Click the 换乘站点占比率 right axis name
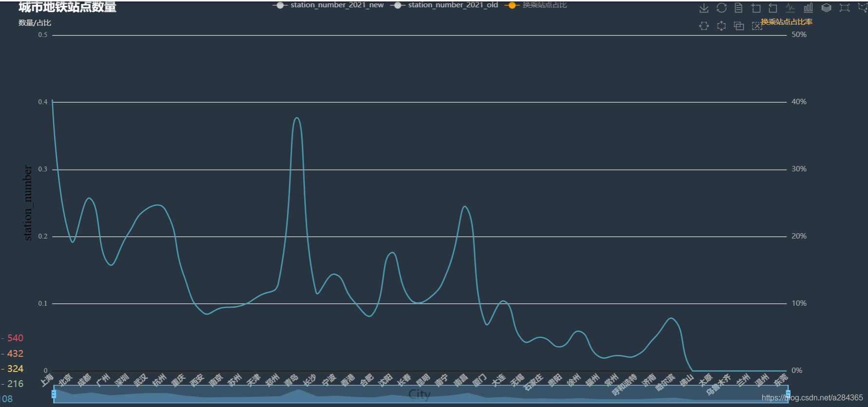Screen dimensions: 868x407 pos(787,22)
